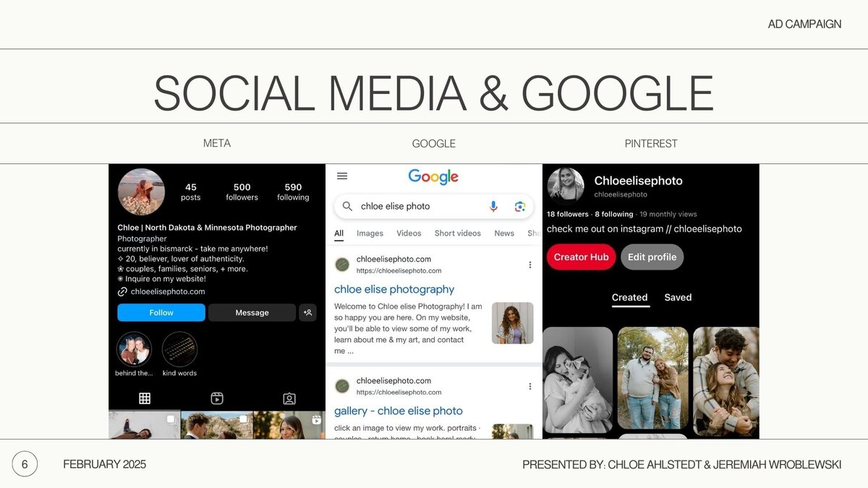Screen dimensions: 868x488
Task: Switch to the Instagram reels icon
Action: click(x=217, y=398)
